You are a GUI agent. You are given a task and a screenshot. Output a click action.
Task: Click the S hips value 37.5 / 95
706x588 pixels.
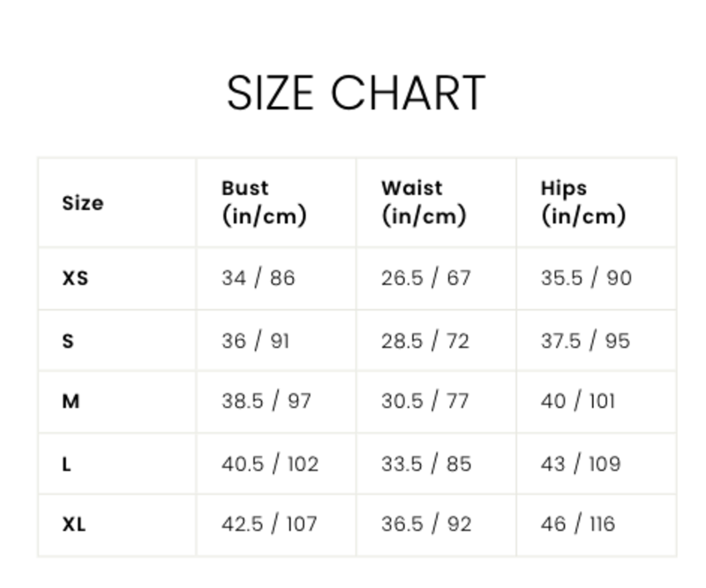[585, 341]
